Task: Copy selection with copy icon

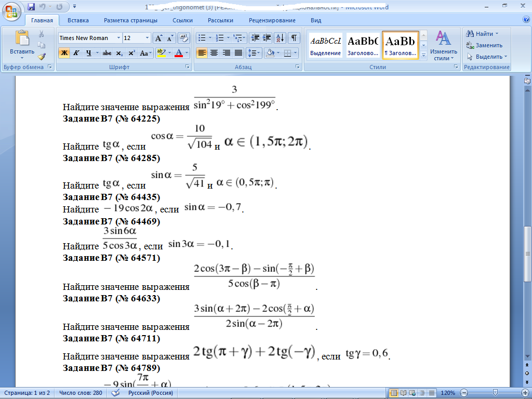Action: pos(42,45)
